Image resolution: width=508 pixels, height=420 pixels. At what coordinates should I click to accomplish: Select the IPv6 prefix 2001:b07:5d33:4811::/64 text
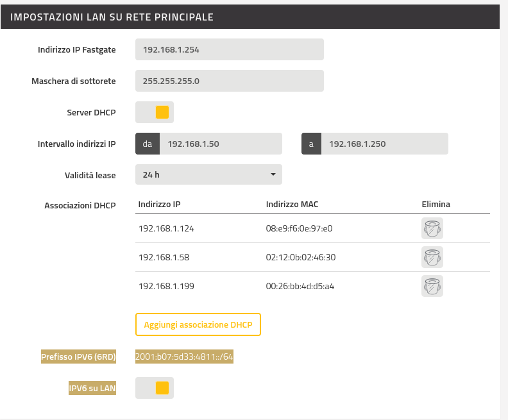pyautogui.click(x=184, y=357)
